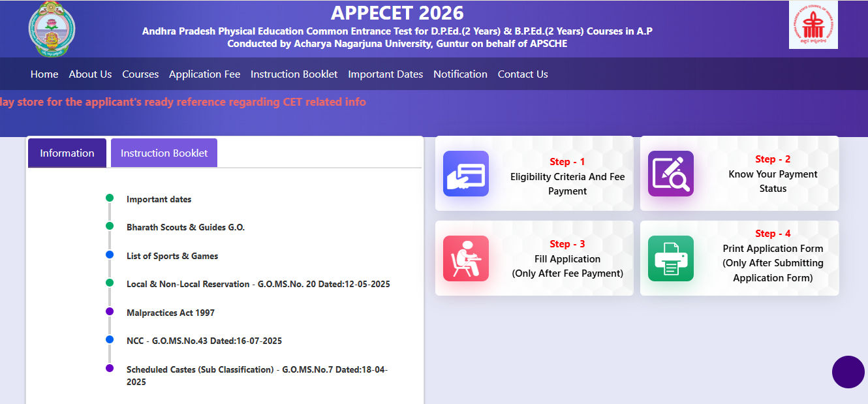Open About Us menu item
Image resolution: width=868 pixels, height=404 pixels.
(90, 74)
